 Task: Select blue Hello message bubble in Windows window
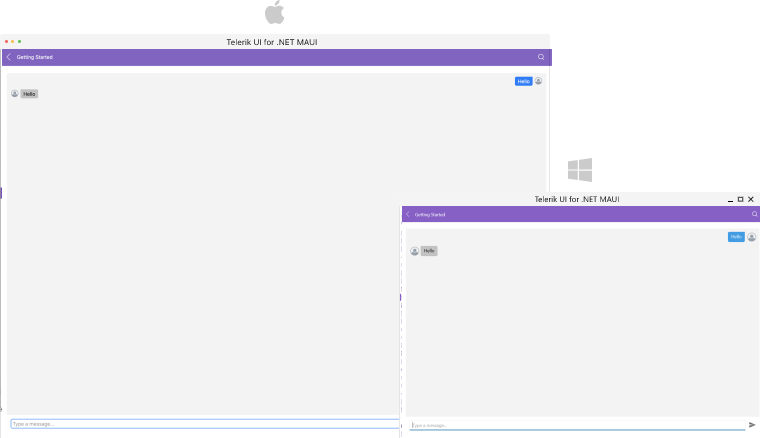coord(736,237)
